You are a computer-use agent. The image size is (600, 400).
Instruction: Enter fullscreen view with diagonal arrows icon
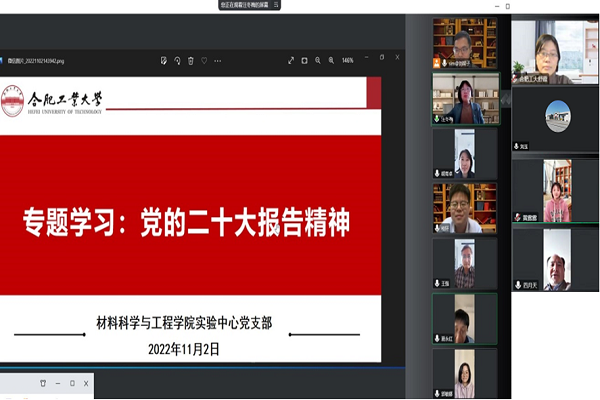[x=291, y=60]
